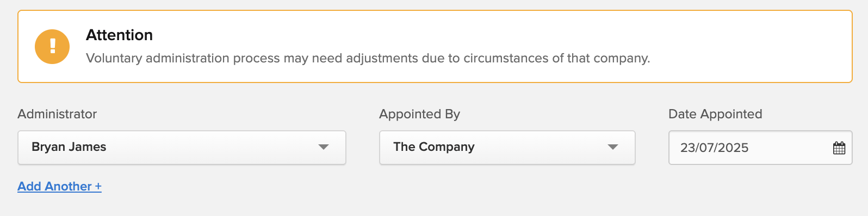
Task: Follow the Add Another + link
Action: click(60, 186)
